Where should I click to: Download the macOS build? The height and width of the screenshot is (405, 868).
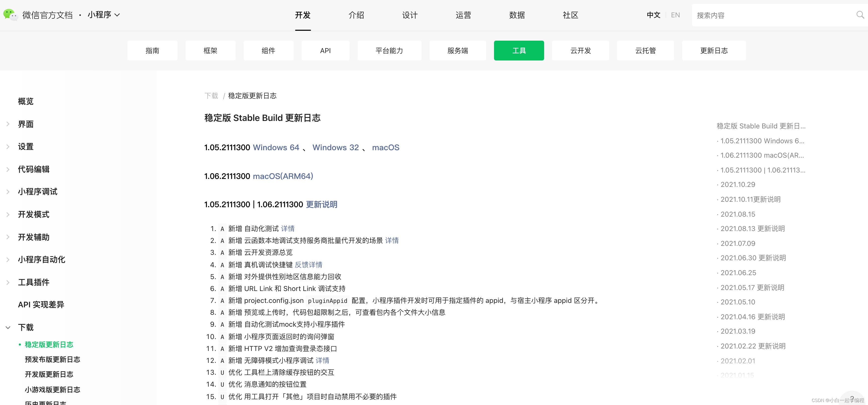[385, 147]
